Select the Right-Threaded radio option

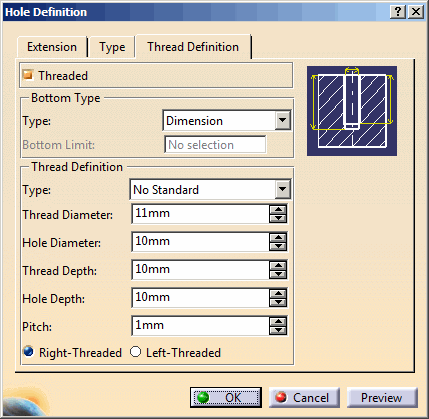pyautogui.click(x=29, y=351)
